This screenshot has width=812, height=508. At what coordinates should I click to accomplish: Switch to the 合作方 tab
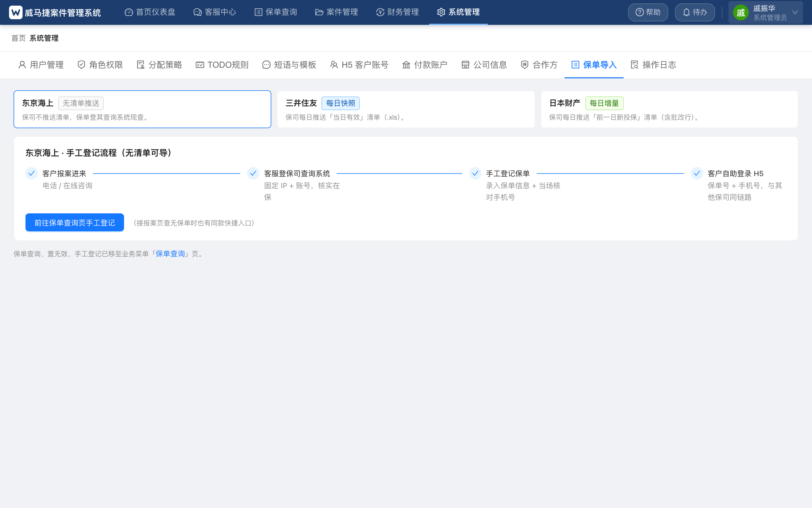point(539,65)
